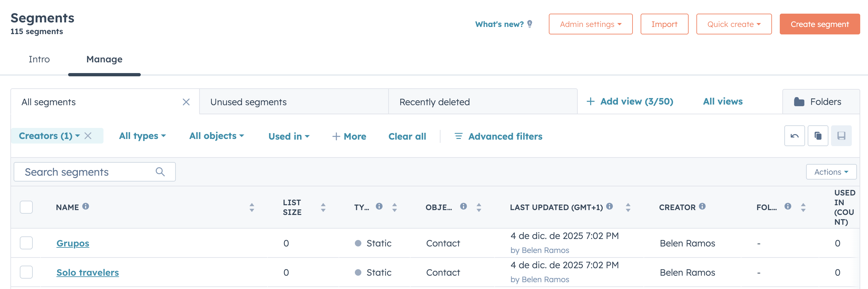Click the save view disk icon

(x=841, y=136)
